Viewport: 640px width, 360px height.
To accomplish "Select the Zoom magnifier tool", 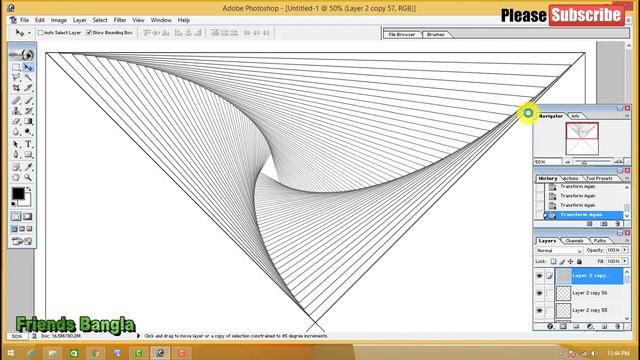I will tap(28, 178).
